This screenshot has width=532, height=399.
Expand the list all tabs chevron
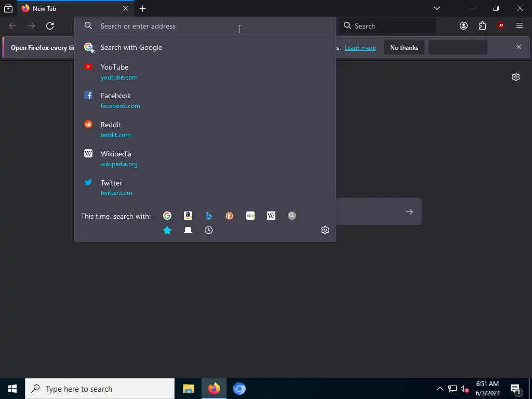pos(437,8)
